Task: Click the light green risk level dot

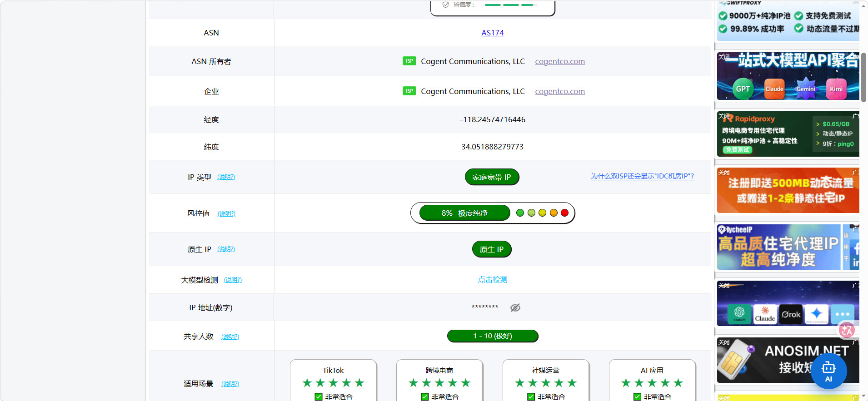Action: (531, 213)
